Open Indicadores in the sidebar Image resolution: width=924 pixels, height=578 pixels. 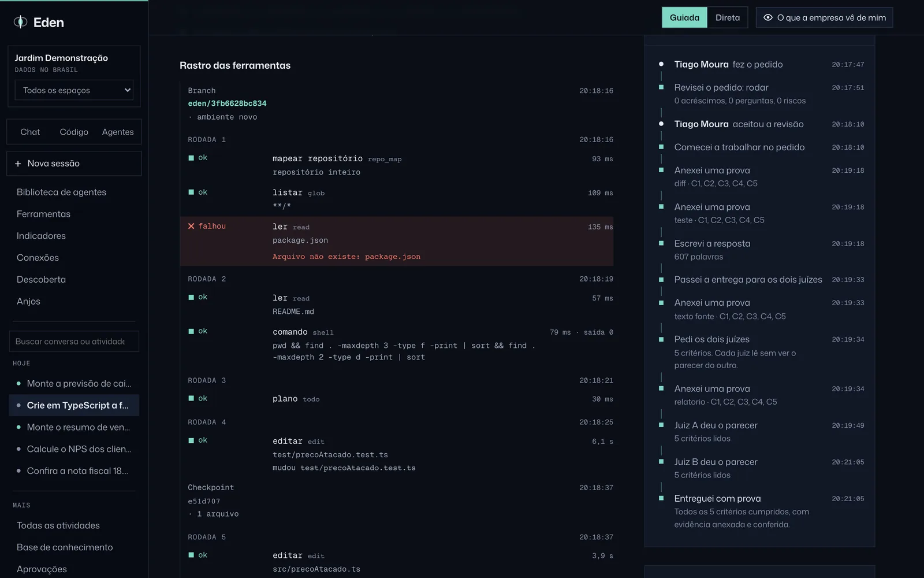pyautogui.click(x=41, y=236)
